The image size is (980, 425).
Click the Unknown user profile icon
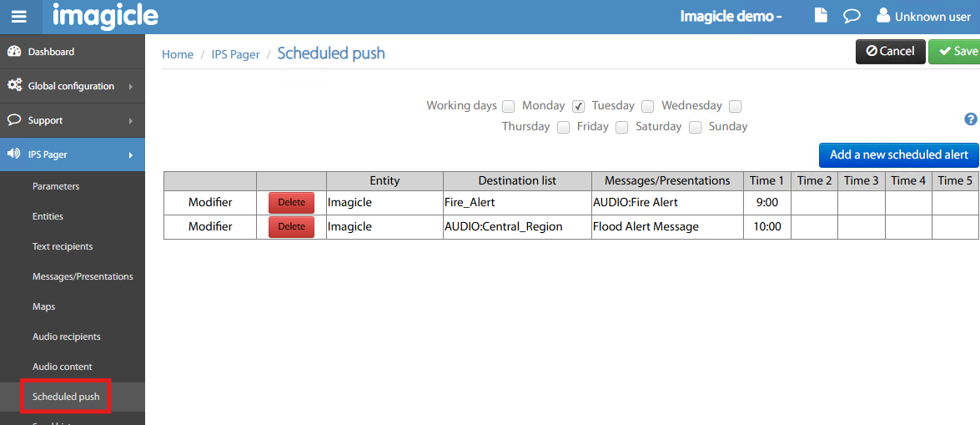click(x=883, y=16)
